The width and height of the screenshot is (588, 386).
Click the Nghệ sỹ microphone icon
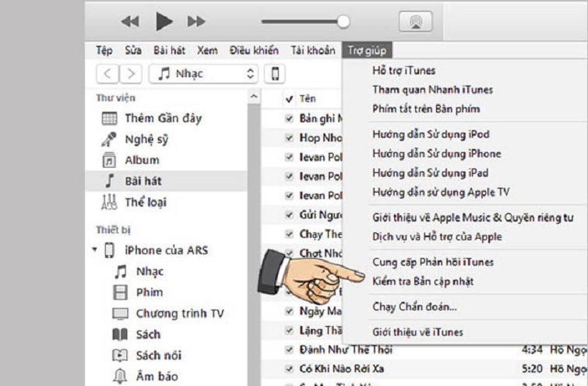tap(109, 140)
